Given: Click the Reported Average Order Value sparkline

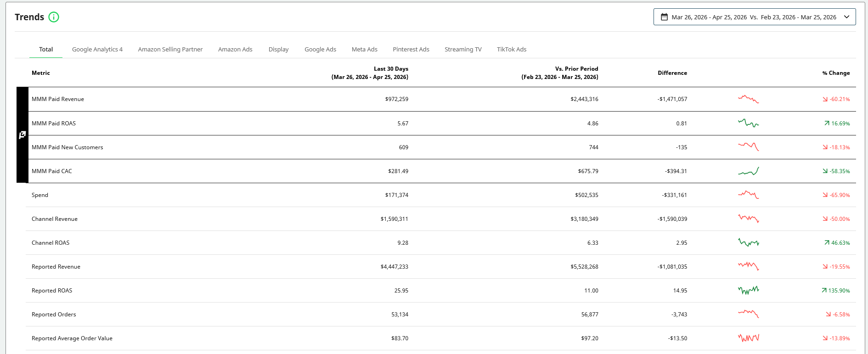Looking at the screenshot, I should point(748,338).
